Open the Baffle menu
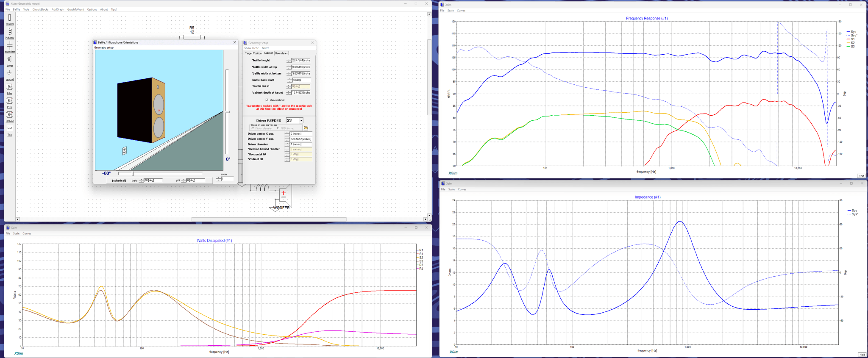The width and height of the screenshot is (868, 358). pyautogui.click(x=17, y=9)
